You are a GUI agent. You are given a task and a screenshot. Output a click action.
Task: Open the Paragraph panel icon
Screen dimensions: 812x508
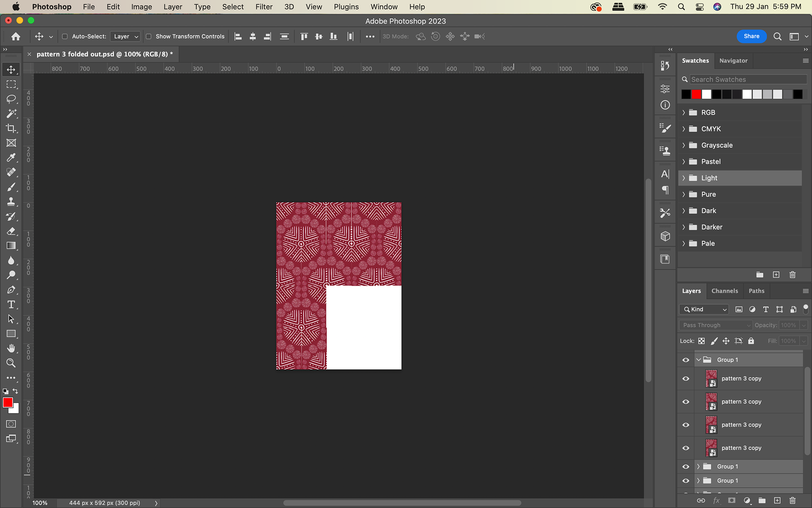pos(665,190)
